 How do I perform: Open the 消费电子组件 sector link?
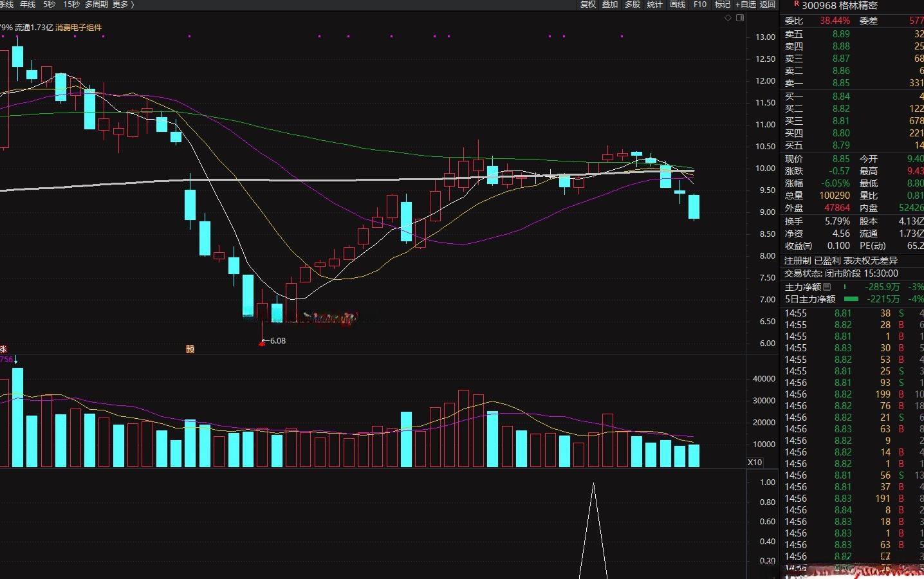(79, 28)
